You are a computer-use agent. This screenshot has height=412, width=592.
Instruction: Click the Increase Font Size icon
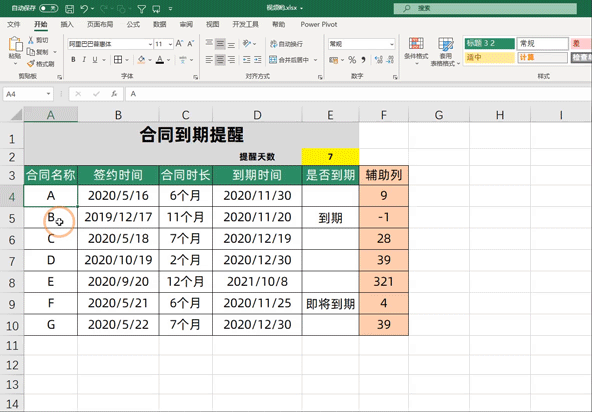click(179, 44)
